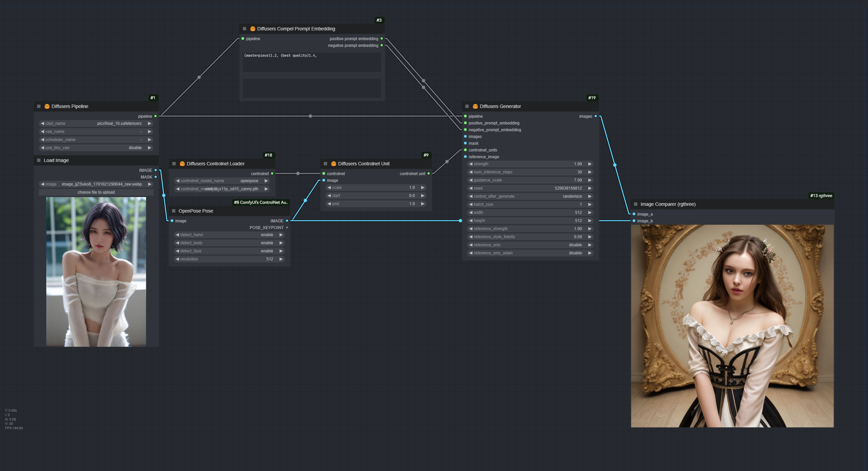Click the Diffusers Controlnet Unit emoji icon
This screenshot has height=471, width=868.
click(x=334, y=164)
